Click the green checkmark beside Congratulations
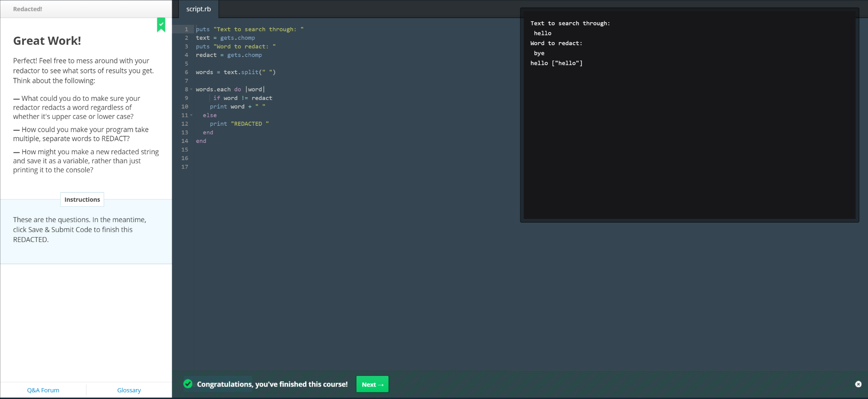 (x=188, y=384)
